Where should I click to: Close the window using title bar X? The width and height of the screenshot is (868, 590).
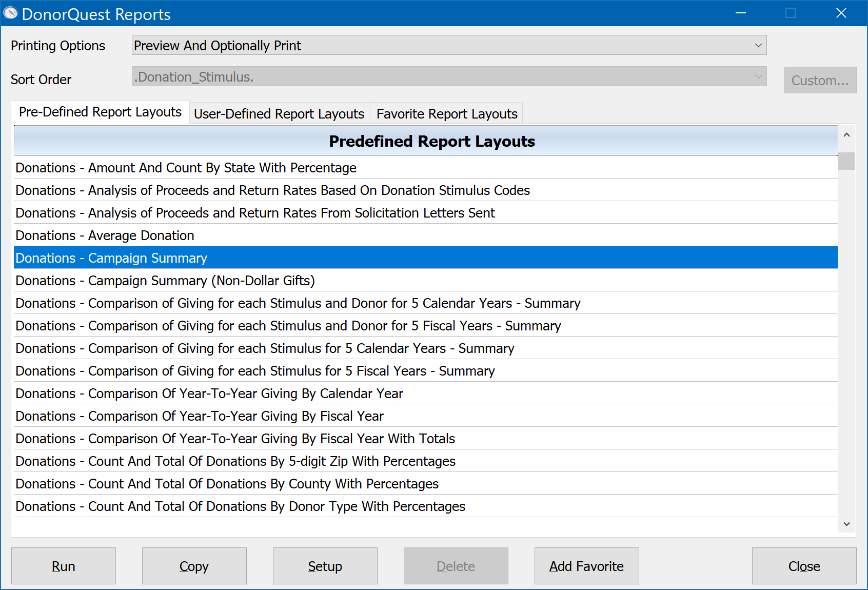tap(841, 13)
